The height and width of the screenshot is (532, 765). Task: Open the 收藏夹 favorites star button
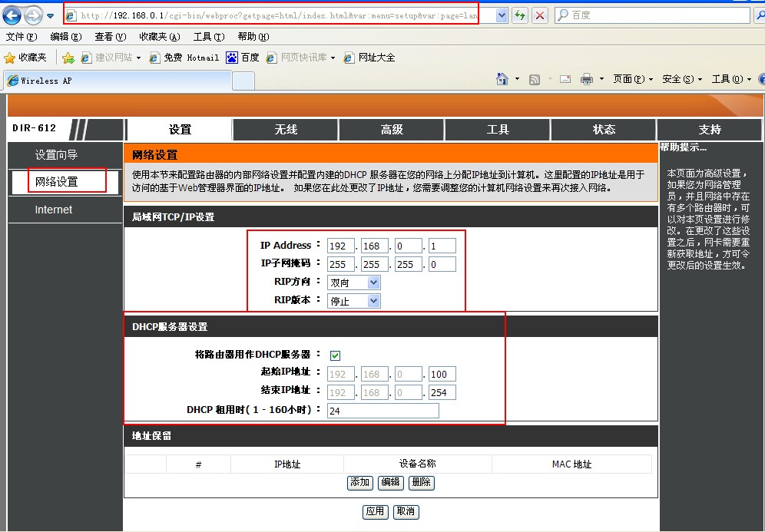pyautogui.click(x=26, y=58)
